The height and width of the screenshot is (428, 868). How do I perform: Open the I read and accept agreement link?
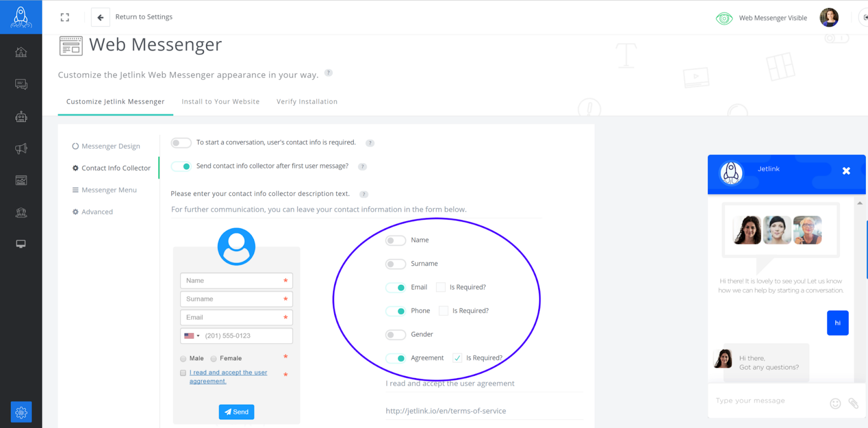point(228,377)
